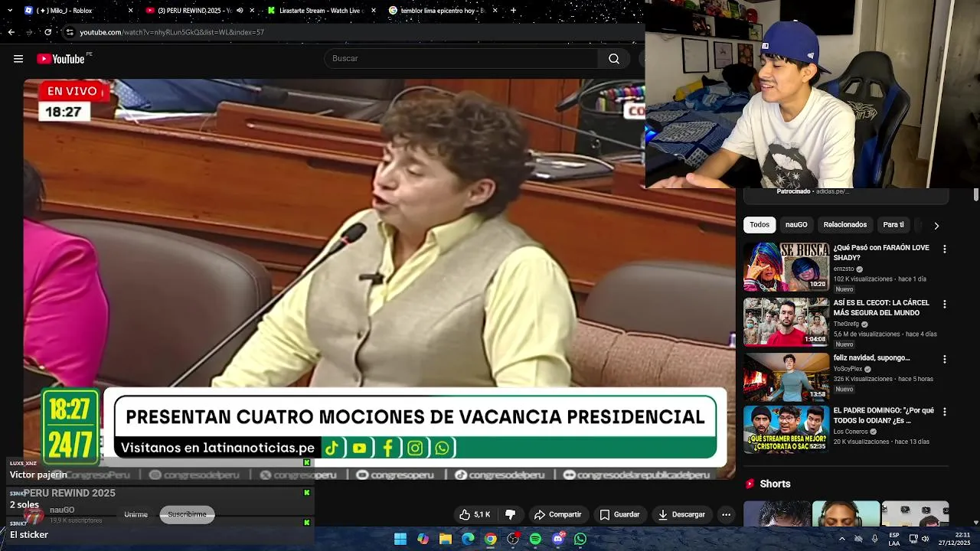980x551 pixels.
Task: Go to the YouTube home logo
Action: pos(60,59)
